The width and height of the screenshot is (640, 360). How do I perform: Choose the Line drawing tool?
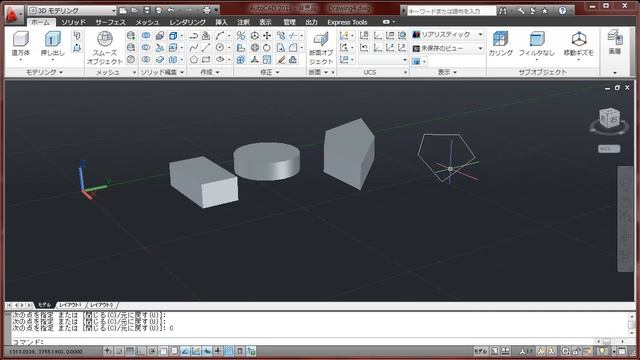pyautogui.click(x=206, y=48)
